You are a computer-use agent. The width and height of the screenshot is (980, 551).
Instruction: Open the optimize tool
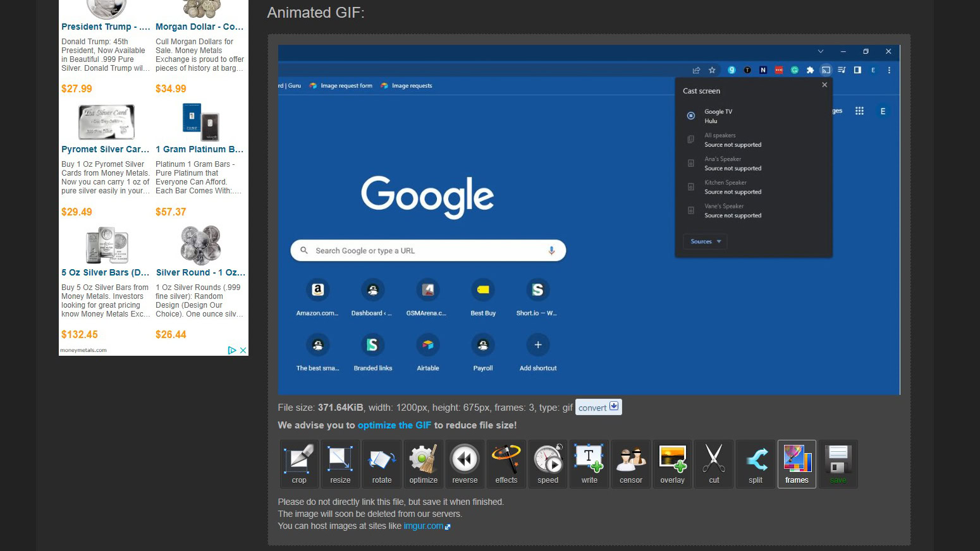[424, 464]
